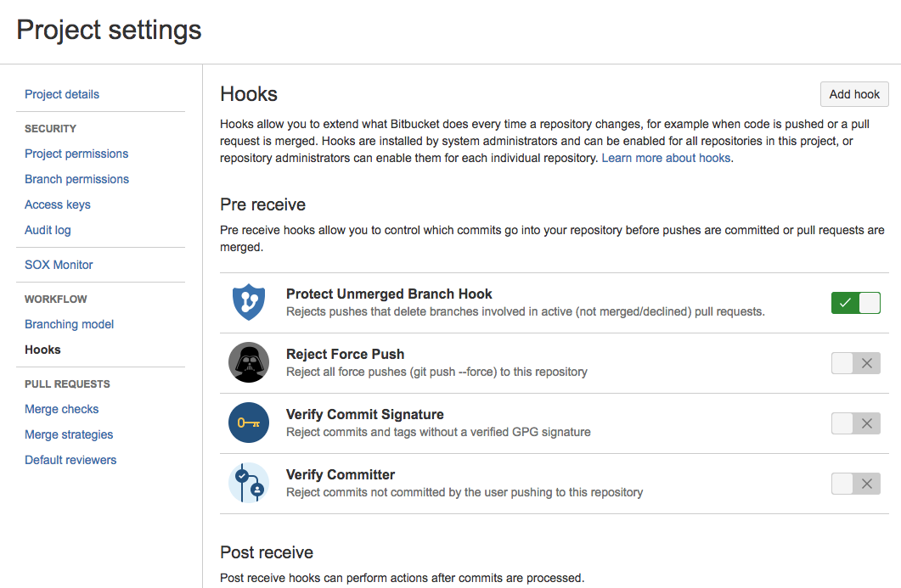Viewport: 901px width, 588px height.
Task: Open Branch permissions page
Action: (x=77, y=179)
